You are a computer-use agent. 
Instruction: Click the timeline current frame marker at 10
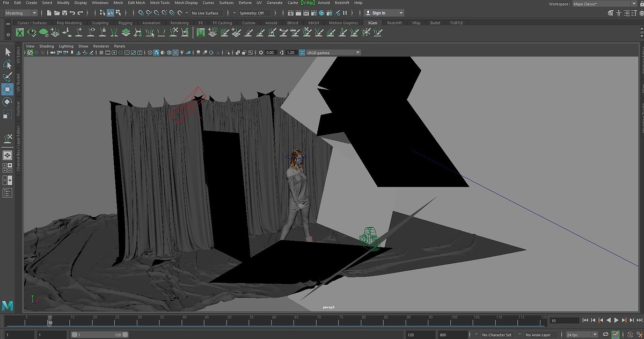click(50, 321)
